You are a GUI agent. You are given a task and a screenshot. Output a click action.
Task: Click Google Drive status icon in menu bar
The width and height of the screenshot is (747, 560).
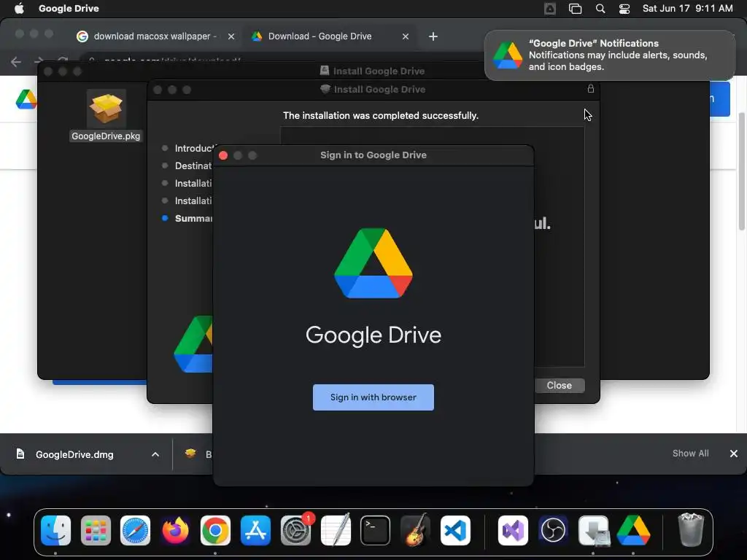pos(550,9)
